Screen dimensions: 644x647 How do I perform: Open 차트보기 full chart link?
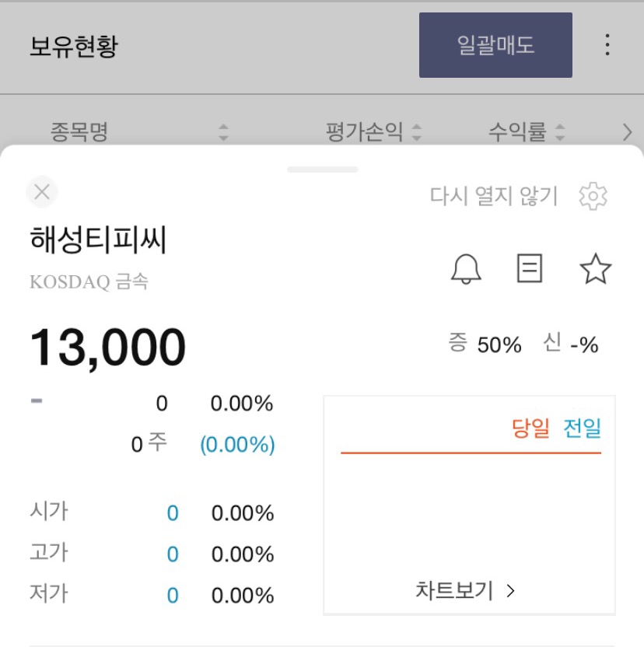tap(465, 590)
